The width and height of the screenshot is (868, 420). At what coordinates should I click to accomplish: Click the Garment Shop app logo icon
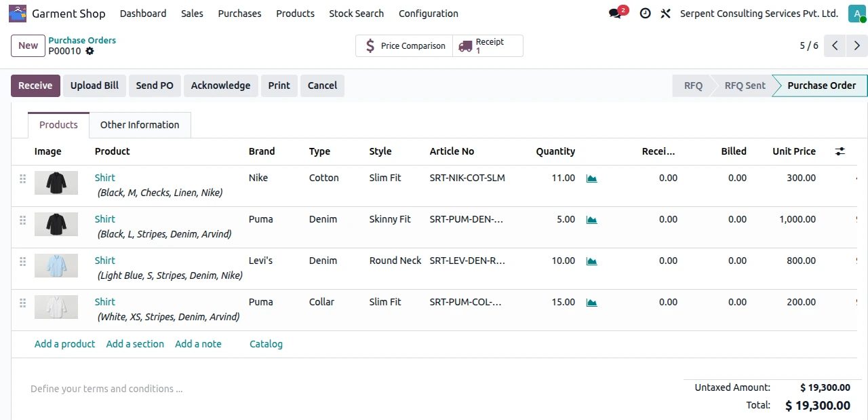18,13
